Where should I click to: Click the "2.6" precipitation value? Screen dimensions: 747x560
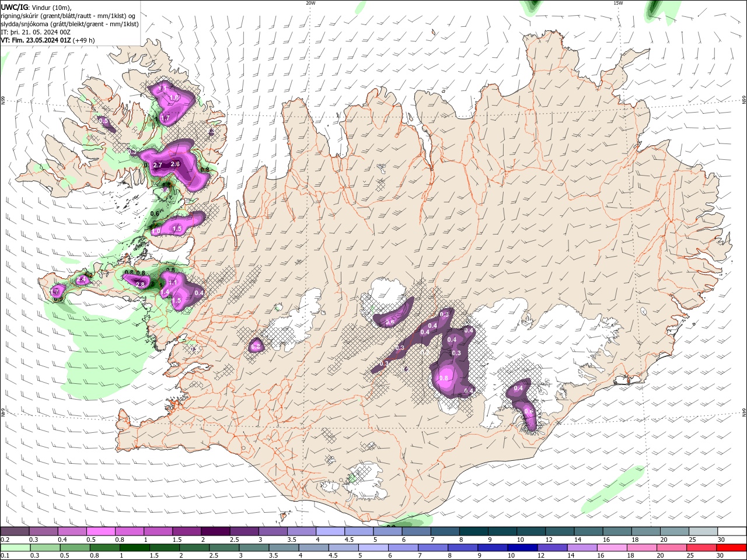tap(175, 164)
